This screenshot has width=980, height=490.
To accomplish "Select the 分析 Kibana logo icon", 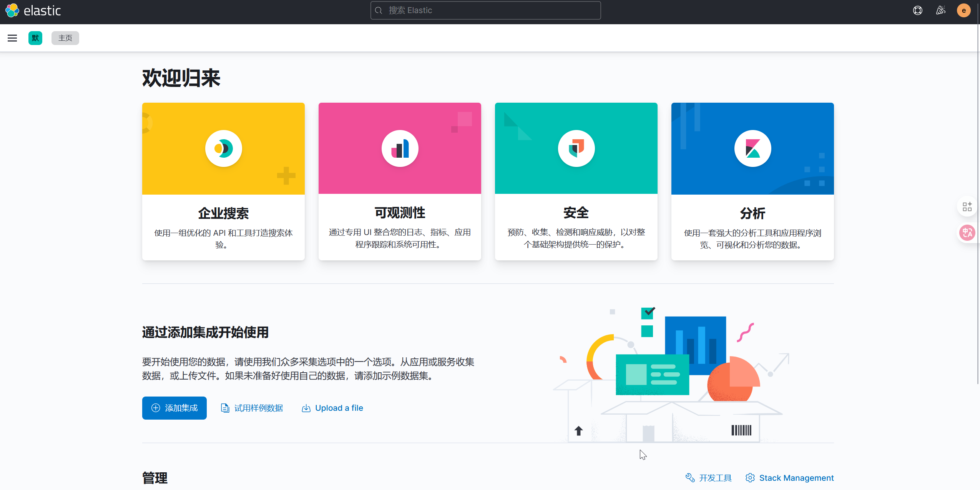I will pyautogui.click(x=752, y=148).
